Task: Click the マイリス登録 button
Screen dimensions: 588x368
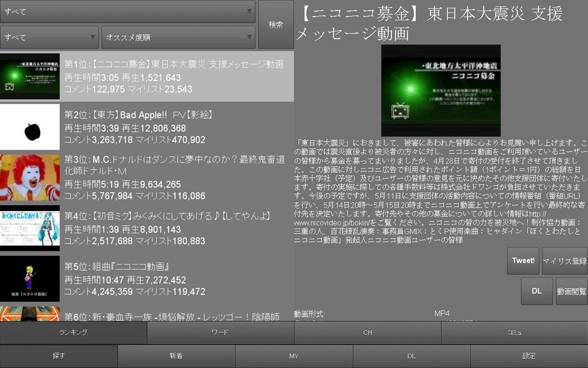Action: click(565, 261)
